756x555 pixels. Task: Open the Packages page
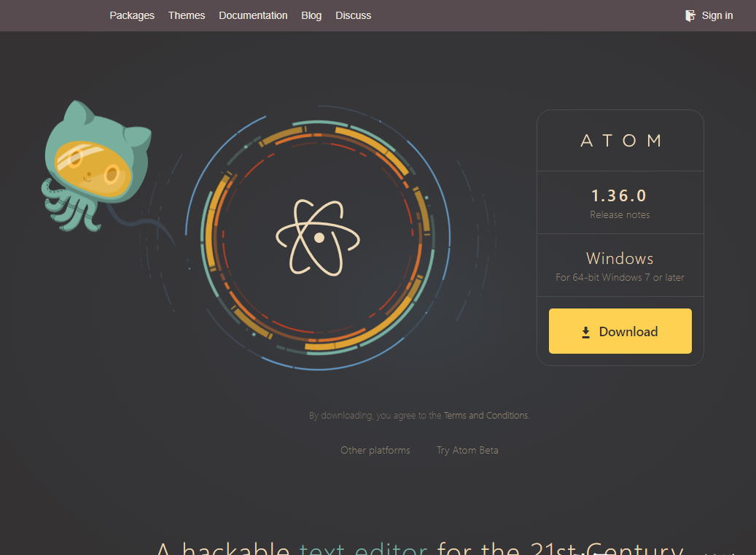pyautogui.click(x=132, y=15)
